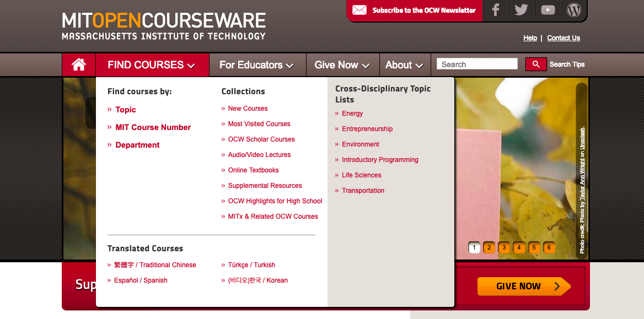Open Search Tips
644x319 pixels.
coord(567,64)
